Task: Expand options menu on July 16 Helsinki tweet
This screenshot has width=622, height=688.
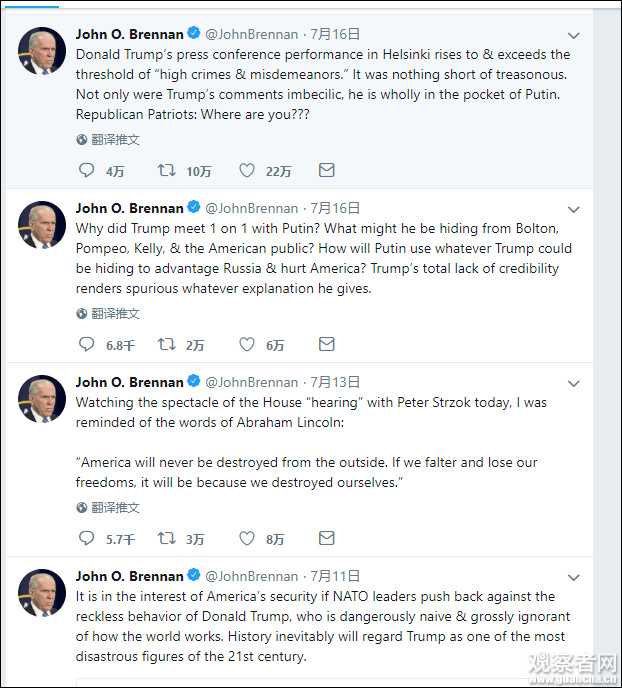Action: pyautogui.click(x=574, y=36)
